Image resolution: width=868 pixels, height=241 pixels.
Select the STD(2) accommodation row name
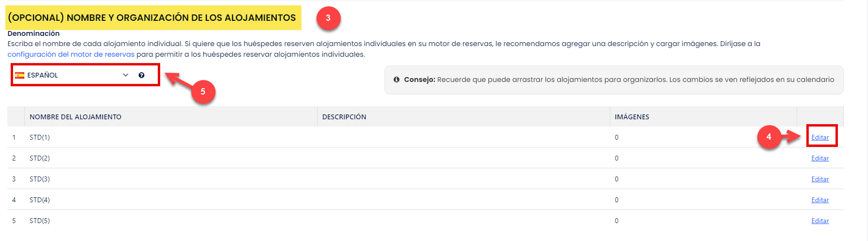click(40, 158)
